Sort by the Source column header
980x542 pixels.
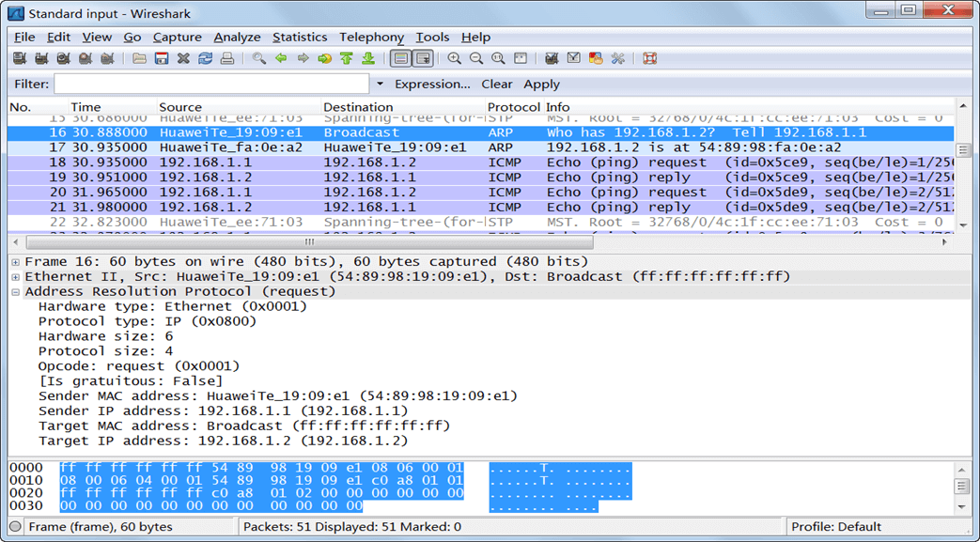pyautogui.click(x=240, y=107)
